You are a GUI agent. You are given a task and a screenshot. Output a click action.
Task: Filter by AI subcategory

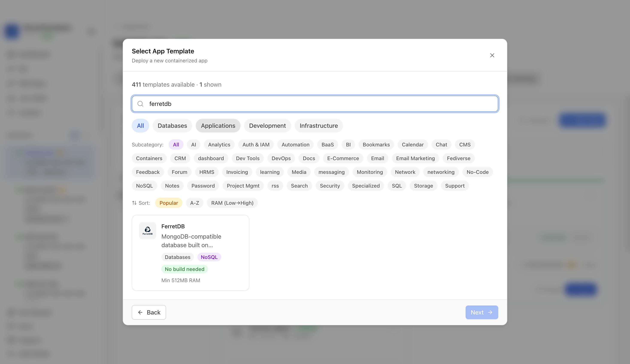pyautogui.click(x=194, y=145)
